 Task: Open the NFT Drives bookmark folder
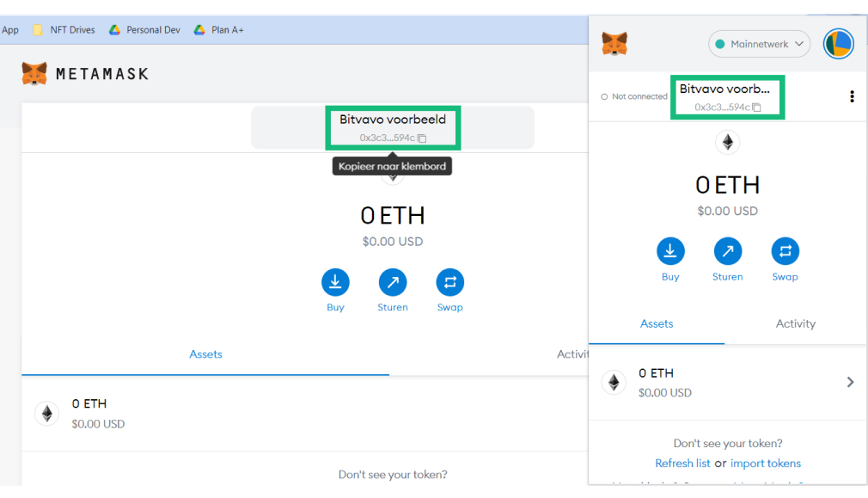[x=64, y=29]
